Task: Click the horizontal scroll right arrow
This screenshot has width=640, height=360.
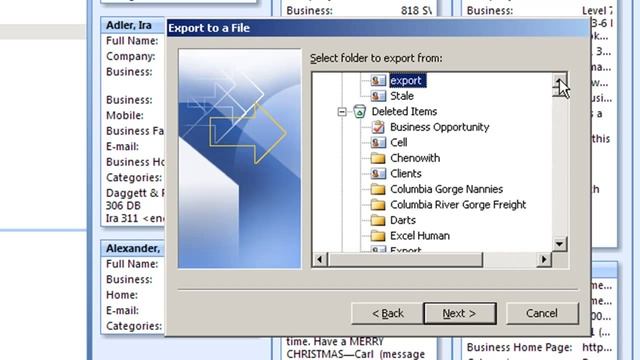Action: pos(544,260)
